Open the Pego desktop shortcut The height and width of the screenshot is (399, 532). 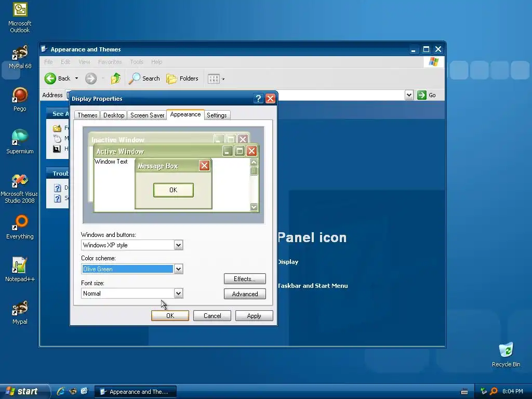tap(20, 100)
